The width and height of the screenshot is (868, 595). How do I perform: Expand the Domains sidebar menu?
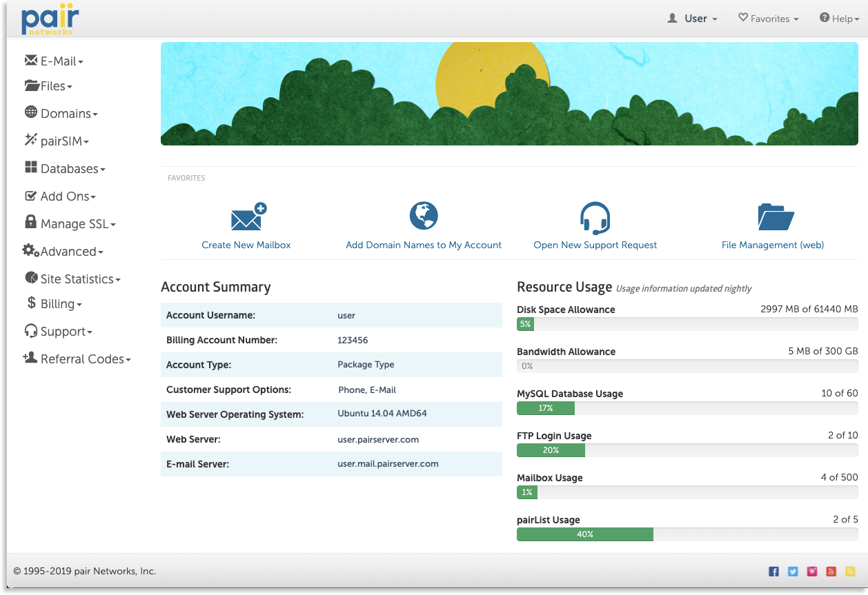(x=61, y=114)
